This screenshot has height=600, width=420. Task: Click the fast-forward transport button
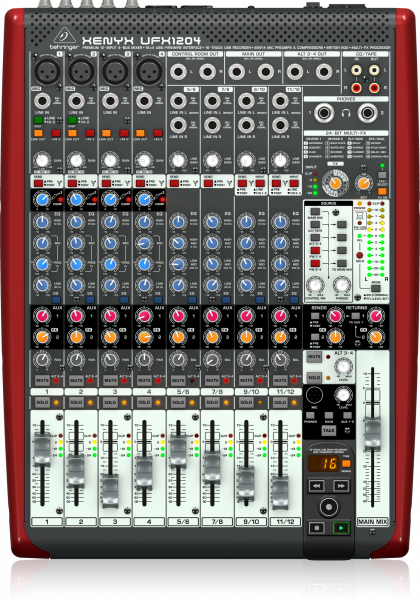click(340, 486)
